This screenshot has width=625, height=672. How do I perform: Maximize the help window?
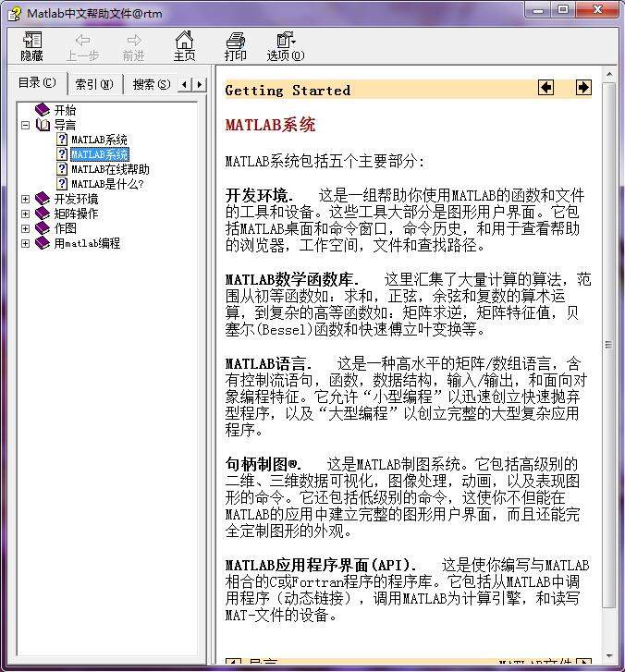click(x=563, y=10)
